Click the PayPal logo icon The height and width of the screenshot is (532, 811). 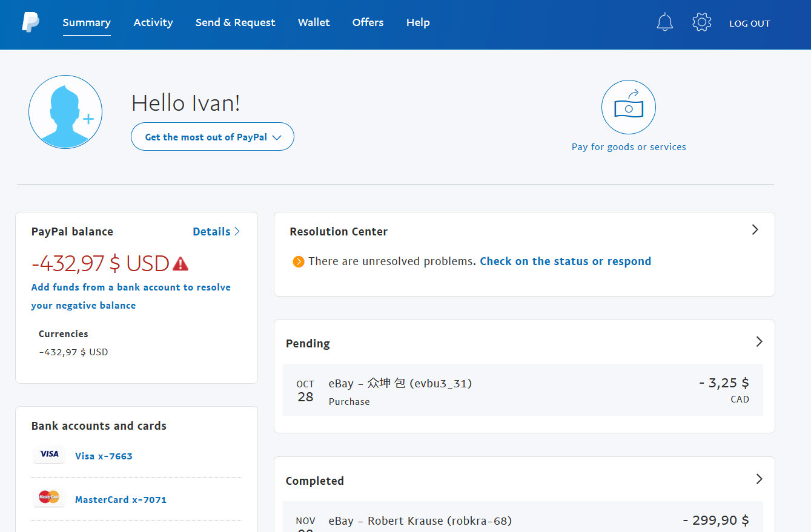30,22
